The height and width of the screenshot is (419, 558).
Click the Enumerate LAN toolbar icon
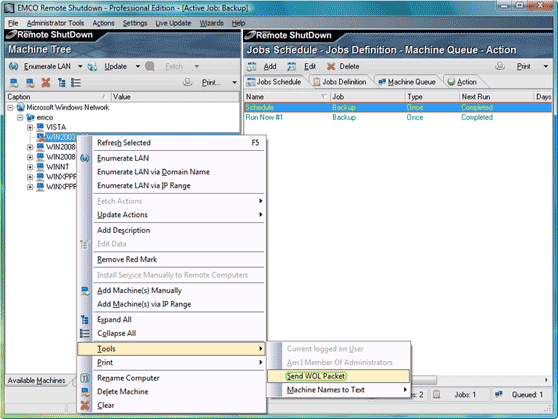click(x=14, y=67)
